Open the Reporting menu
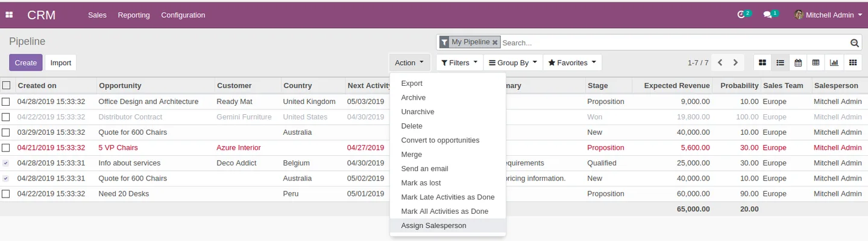The image size is (868, 241). (x=134, y=14)
